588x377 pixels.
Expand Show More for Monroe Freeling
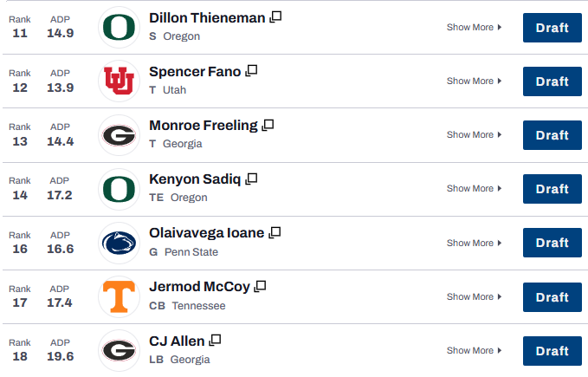click(x=474, y=134)
